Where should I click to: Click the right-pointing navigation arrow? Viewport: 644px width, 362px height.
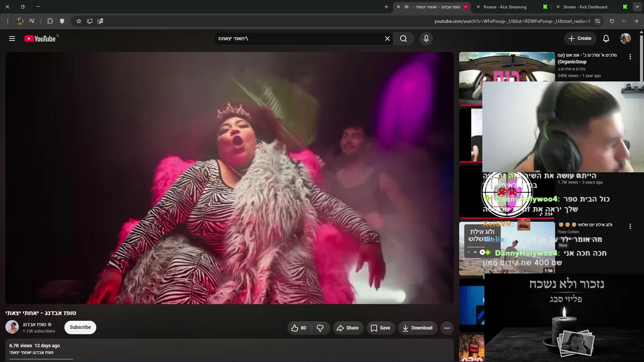pos(636,21)
